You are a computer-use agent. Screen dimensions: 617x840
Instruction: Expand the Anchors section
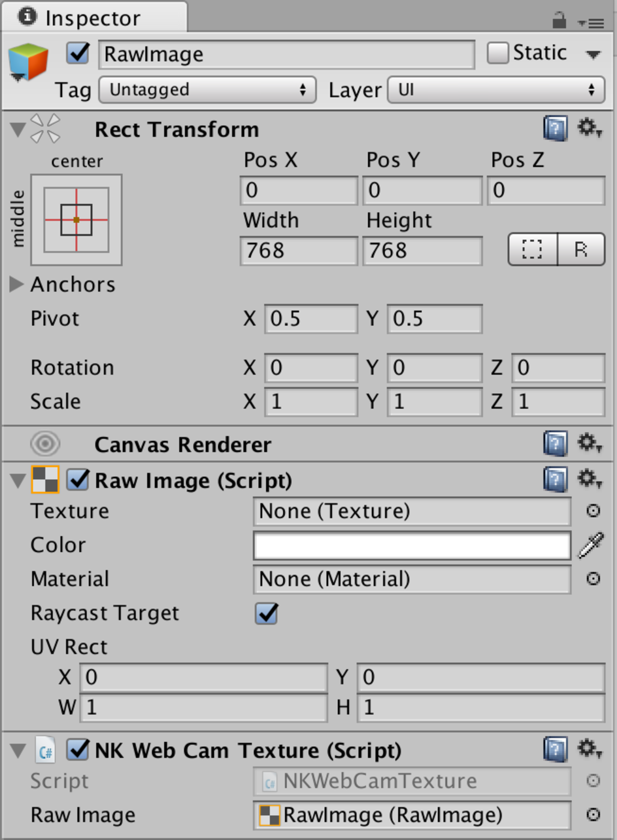click(17, 284)
